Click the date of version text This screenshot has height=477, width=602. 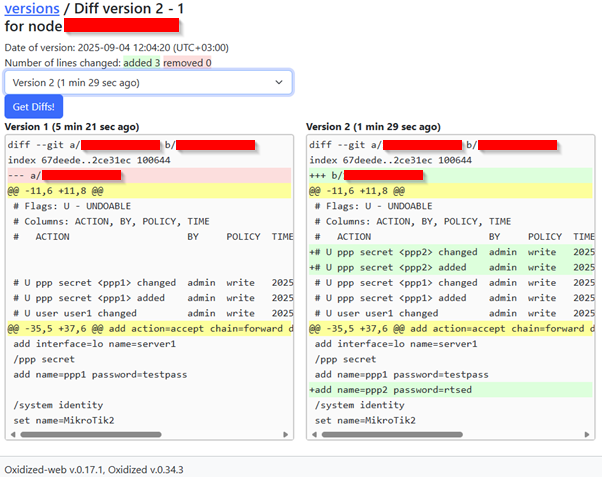[x=116, y=48]
